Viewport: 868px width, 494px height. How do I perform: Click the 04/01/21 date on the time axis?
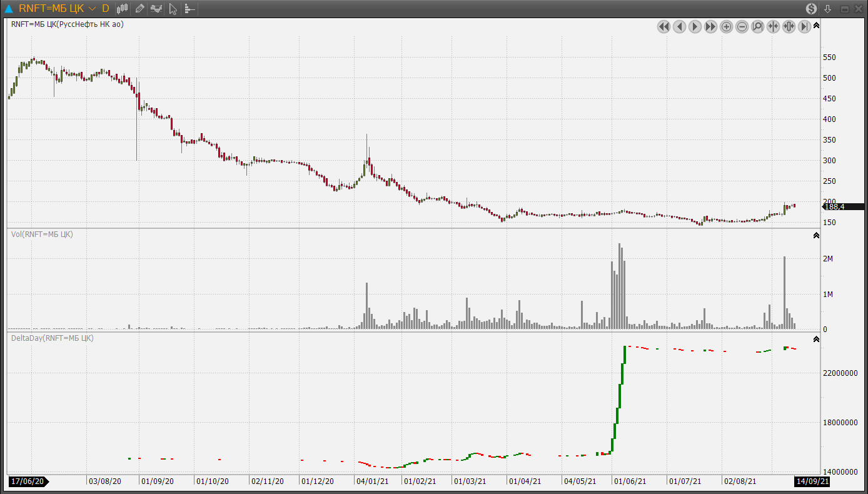[373, 481]
